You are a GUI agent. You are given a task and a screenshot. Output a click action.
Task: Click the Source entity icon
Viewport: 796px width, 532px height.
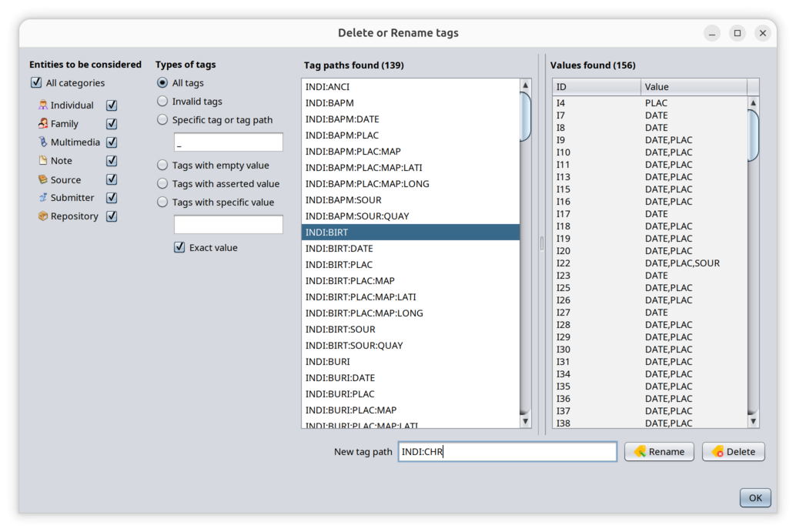coord(43,179)
